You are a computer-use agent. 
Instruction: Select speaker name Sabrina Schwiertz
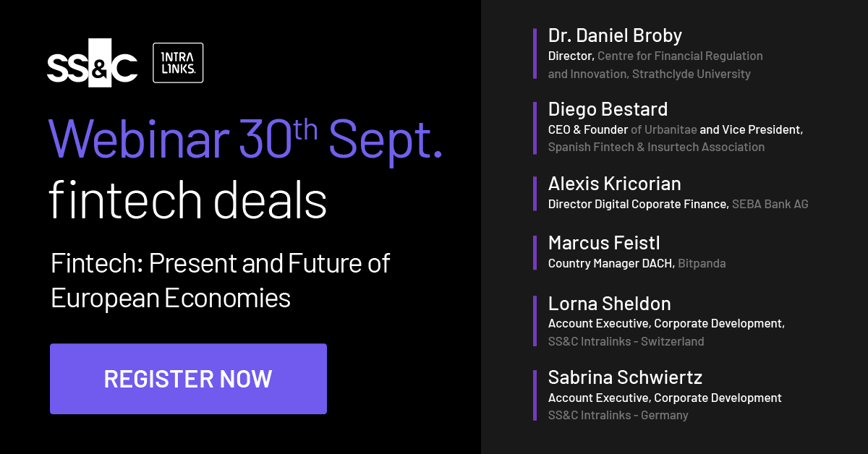(x=625, y=377)
